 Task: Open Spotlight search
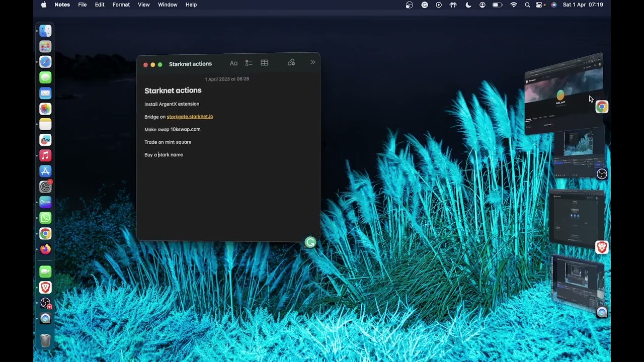pyautogui.click(x=527, y=5)
